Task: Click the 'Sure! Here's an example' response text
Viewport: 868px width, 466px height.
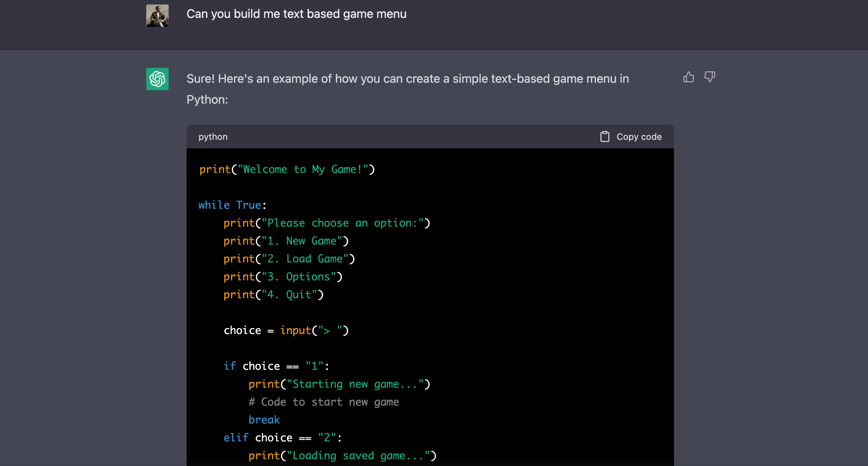Action: point(408,89)
